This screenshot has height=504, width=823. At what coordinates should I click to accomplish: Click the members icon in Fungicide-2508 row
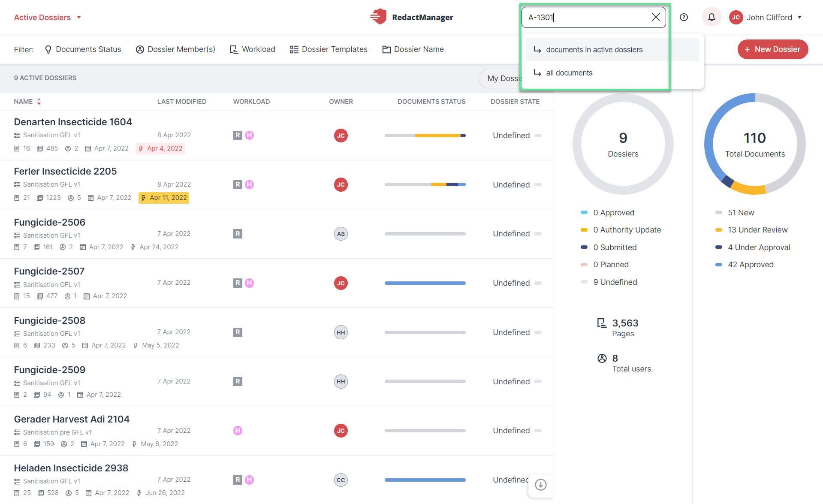[x=65, y=345]
